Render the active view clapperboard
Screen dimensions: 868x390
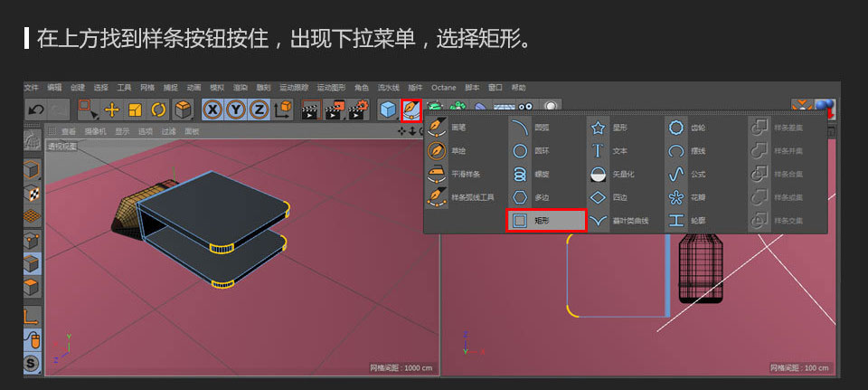tap(312, 109)
